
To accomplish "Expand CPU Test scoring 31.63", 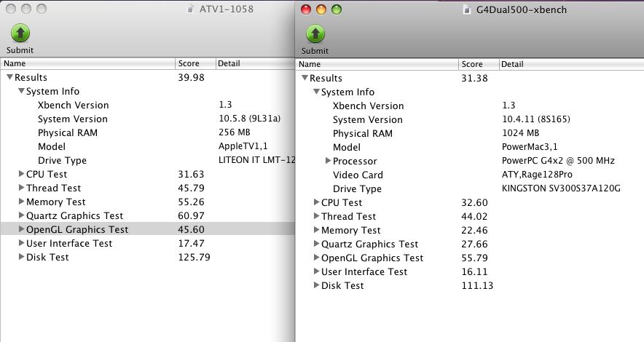I will pyautogui.click(x=21, y=174).
